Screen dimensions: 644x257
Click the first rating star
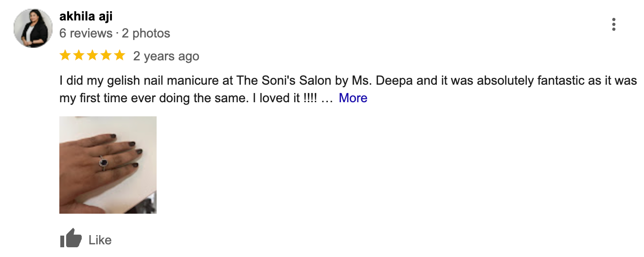click(65, 56)
